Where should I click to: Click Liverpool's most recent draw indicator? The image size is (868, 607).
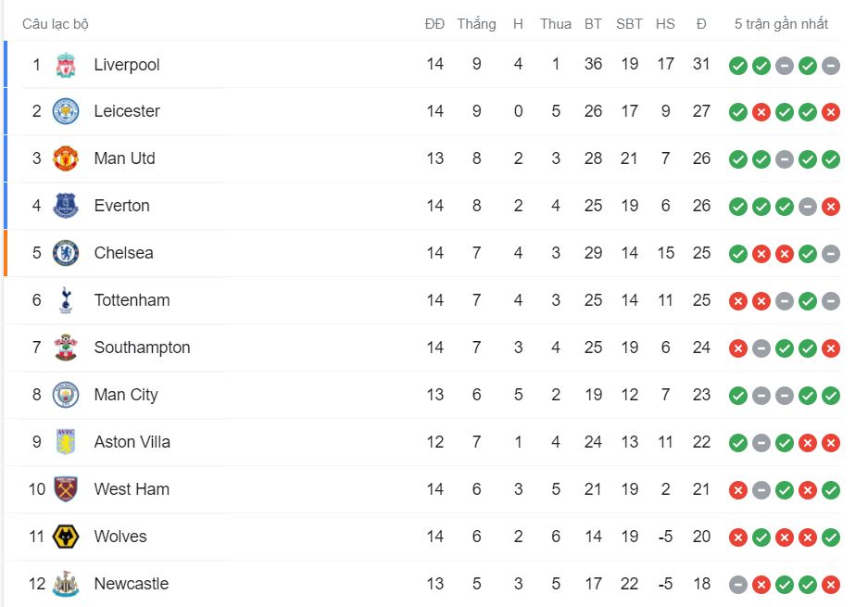(x=831, y=66)
